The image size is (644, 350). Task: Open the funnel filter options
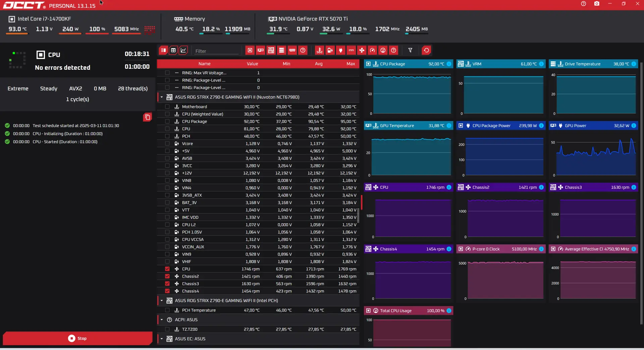point(410,50)
